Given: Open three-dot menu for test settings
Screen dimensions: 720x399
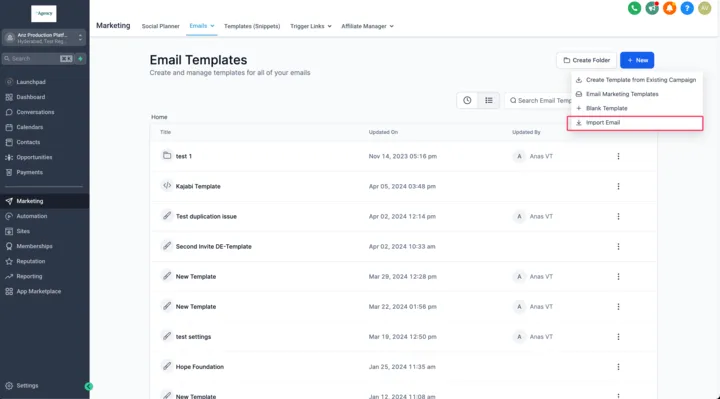Looking at the screenshot, I should (x=618, y=337).
